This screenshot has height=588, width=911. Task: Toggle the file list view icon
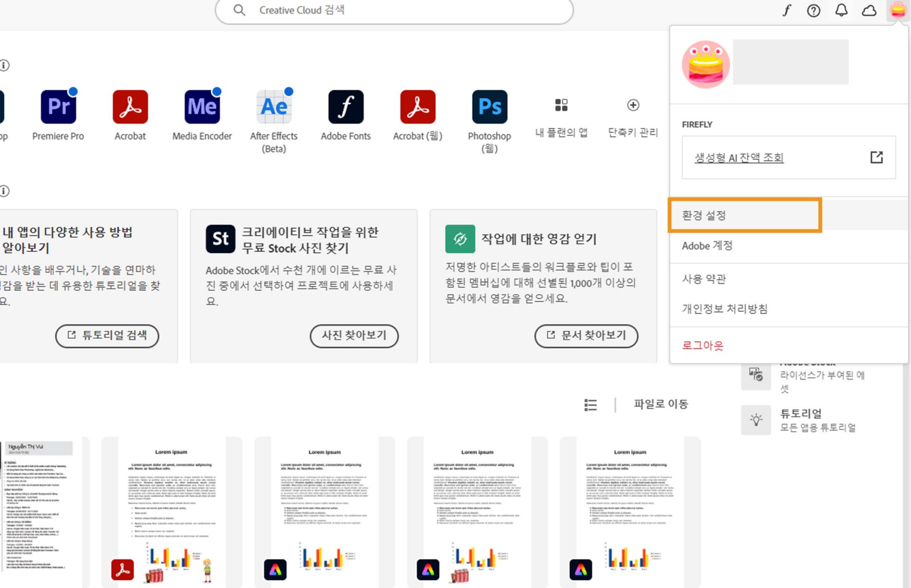[590, 405]
